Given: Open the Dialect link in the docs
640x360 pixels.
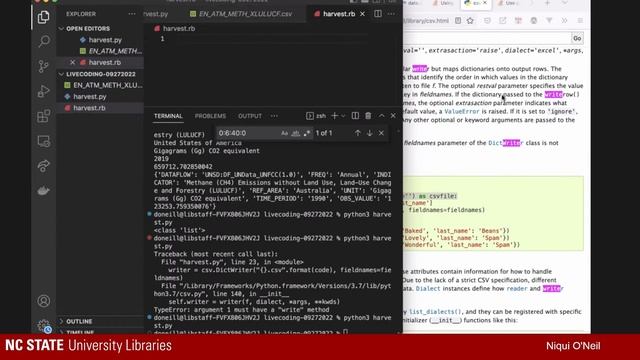Looking at the screenshot, I should [428, 289].
